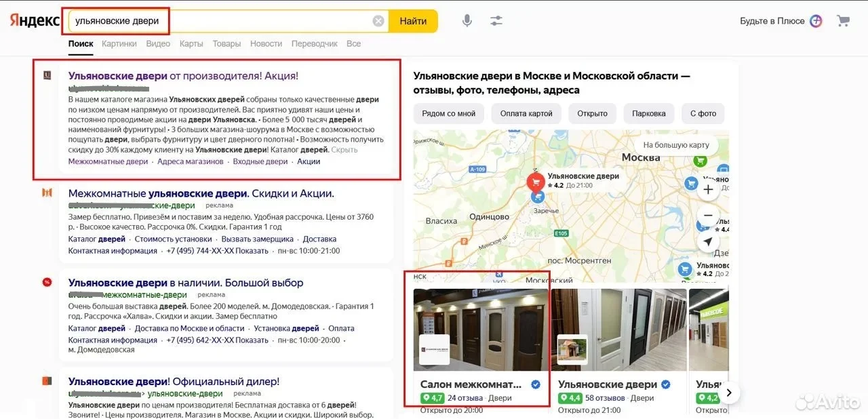The width and height of the screenshot is (868, 419).
Task: Open 'Межкомнатные ульяновские двери. Скидки и Акции' link
Action: pos(201,193)
